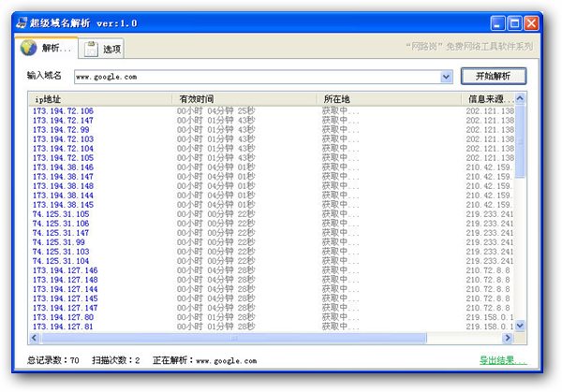Screen dimensions: 562x392
Task: Select row 173.194.38.146
Action: click(272, 167)
